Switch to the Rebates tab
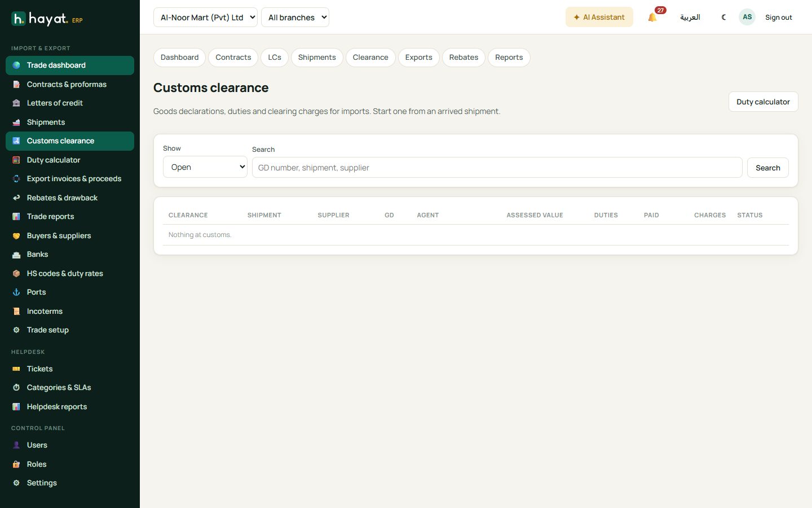Viewport: 812px width, 508px height. click(x=464, y=58)
